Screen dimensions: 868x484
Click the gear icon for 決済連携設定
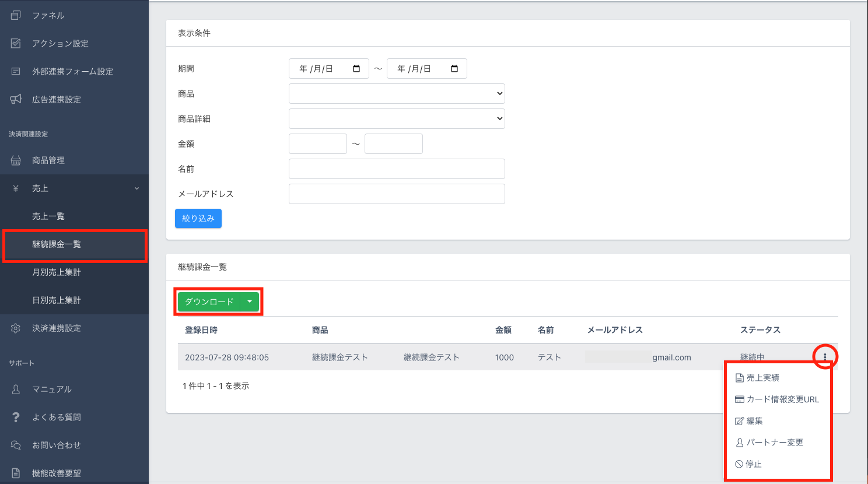(16, 328)
